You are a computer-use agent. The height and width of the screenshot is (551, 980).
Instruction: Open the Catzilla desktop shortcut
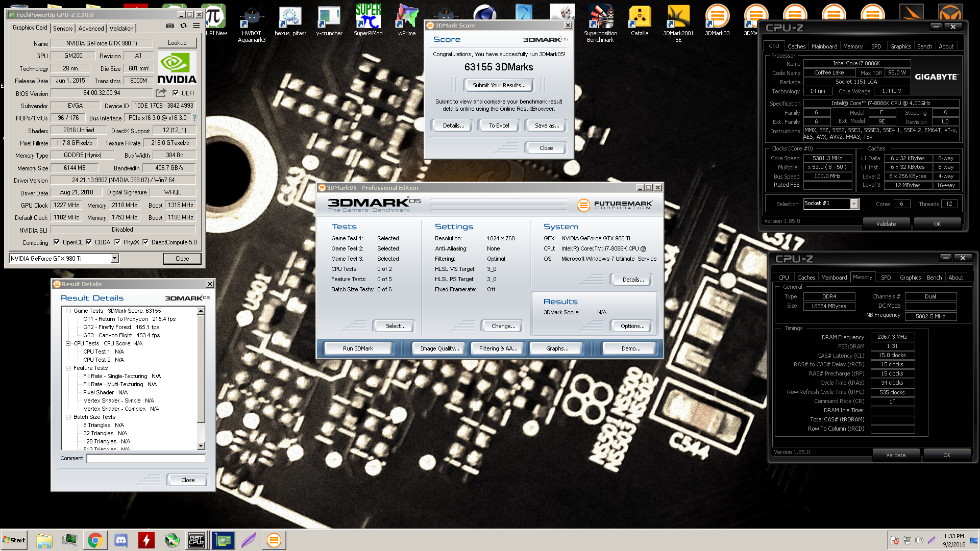pos(640,20)
